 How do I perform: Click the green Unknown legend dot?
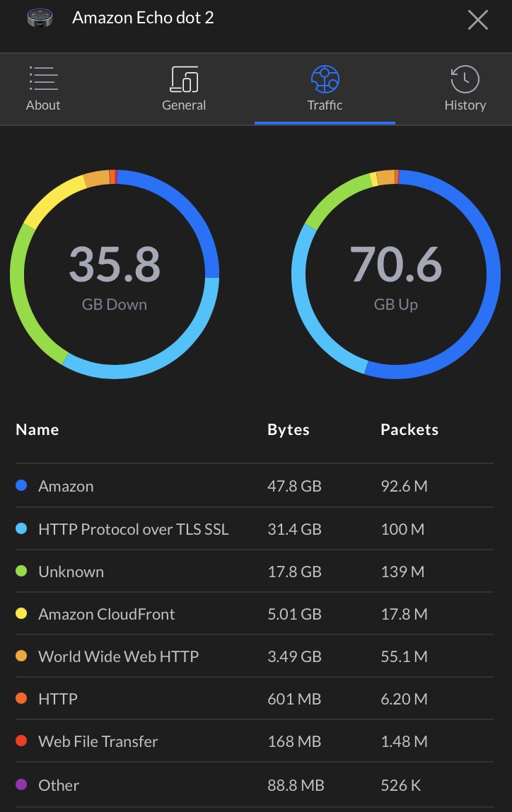(21, 571)
